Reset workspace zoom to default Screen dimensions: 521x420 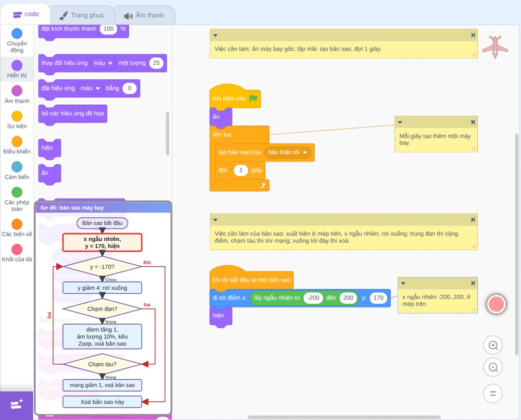pyautogui.click(x=493, y=393)
